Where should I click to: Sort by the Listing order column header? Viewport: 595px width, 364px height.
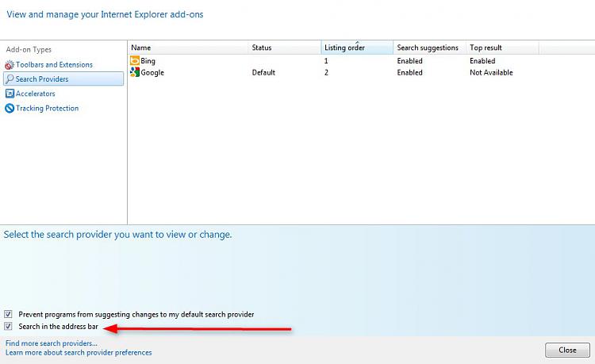coord(357,48)
